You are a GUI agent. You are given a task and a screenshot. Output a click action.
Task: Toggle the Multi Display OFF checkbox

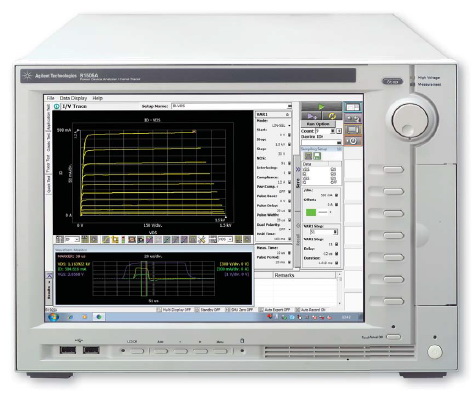pos(159,310)
